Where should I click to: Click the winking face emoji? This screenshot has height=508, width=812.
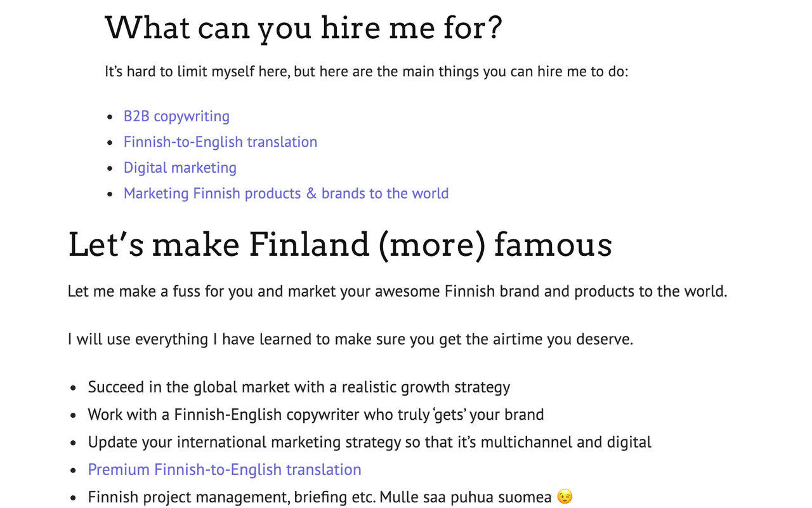pyautogui.click(x=565, y=497)
